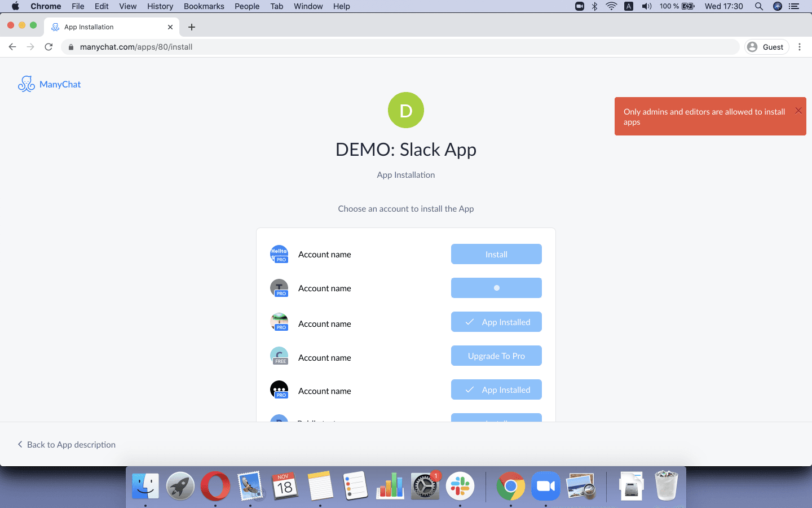This screenshot has width=812, height=508.
Task: Click the clock showing Wed 17:30
Action: pyautogui.click(x=723, y=6)
